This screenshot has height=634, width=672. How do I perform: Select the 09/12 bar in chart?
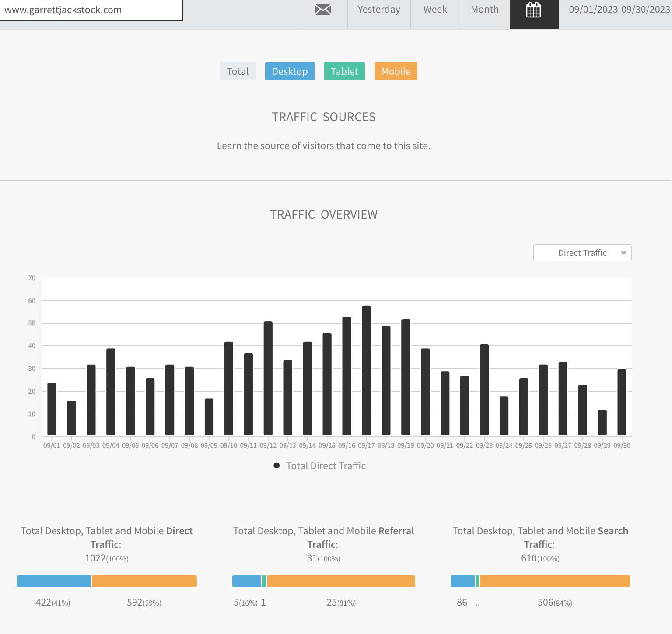tap(268, 378)
